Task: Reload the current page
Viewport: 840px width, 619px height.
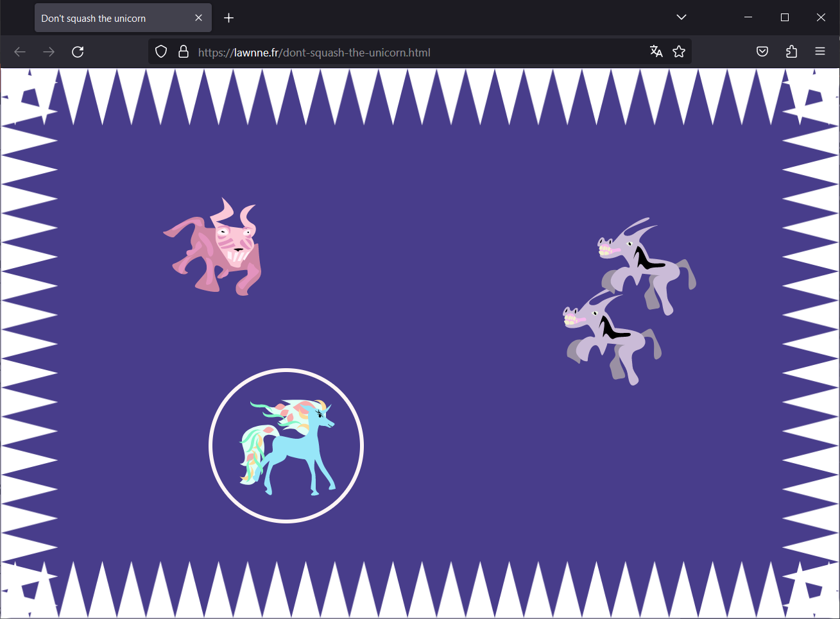Action: click(78, 52)
